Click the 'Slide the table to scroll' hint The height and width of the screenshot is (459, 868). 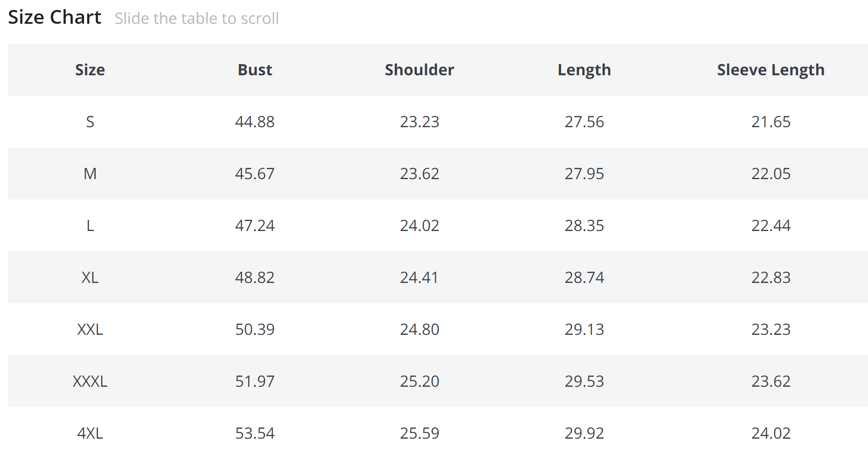197,19
